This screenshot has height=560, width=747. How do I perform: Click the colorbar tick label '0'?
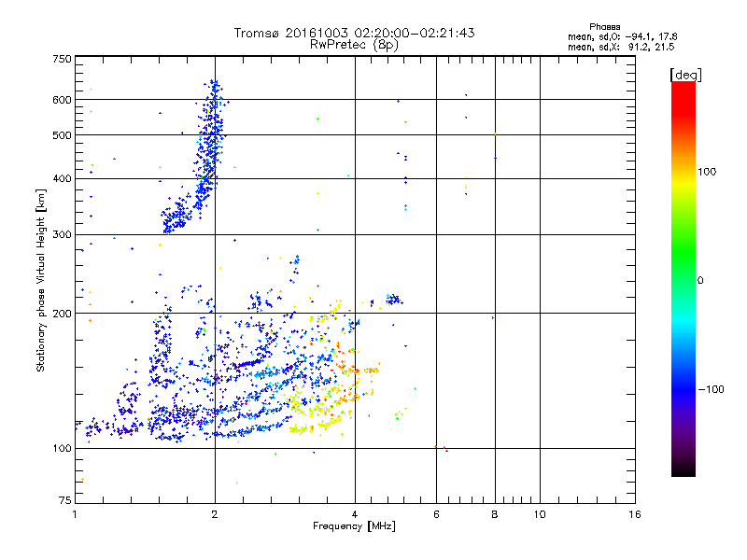(700, 281)
